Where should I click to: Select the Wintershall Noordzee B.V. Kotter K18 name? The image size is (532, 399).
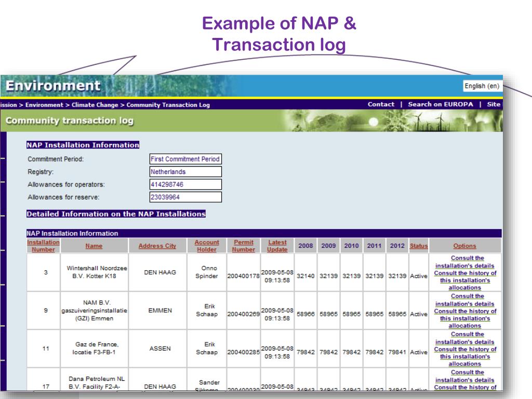[x=96, y=272]
